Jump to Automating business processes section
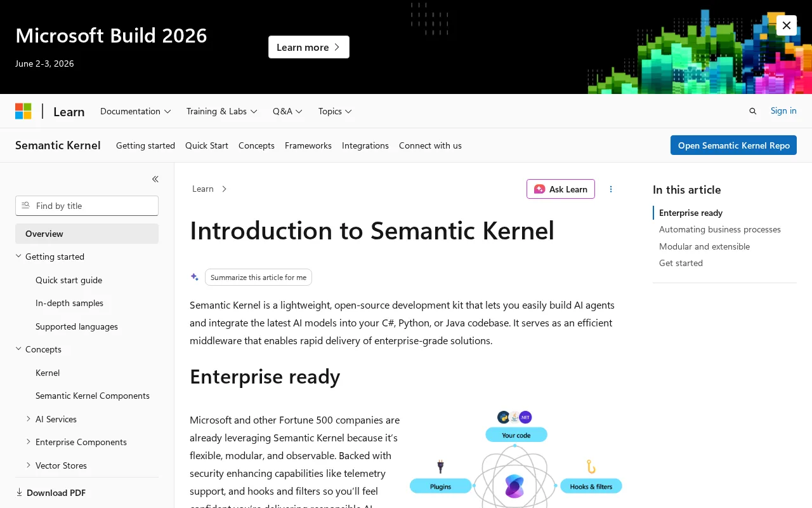The height and width of the screenshot is (508, 812). pyautogui.click(x=720, y=229)
